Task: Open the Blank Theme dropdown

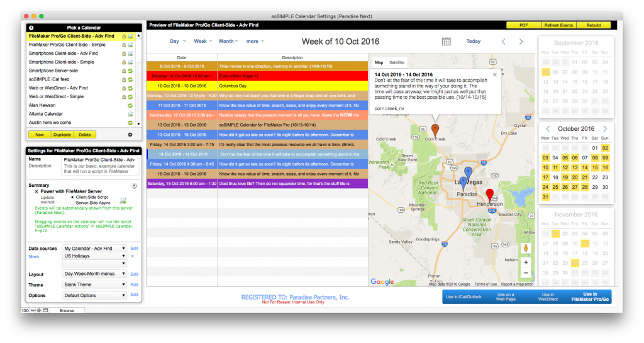Action: [x=94, y=284]
